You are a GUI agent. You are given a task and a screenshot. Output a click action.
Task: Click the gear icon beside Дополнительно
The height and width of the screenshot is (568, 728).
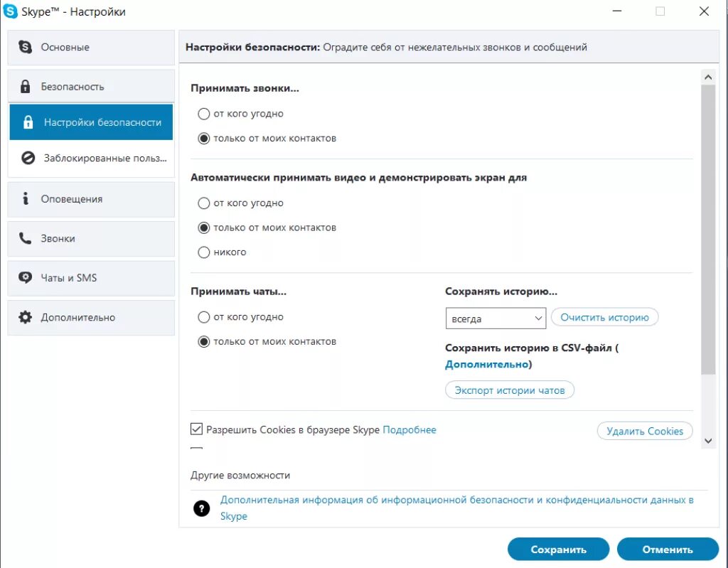pos(26,318)
